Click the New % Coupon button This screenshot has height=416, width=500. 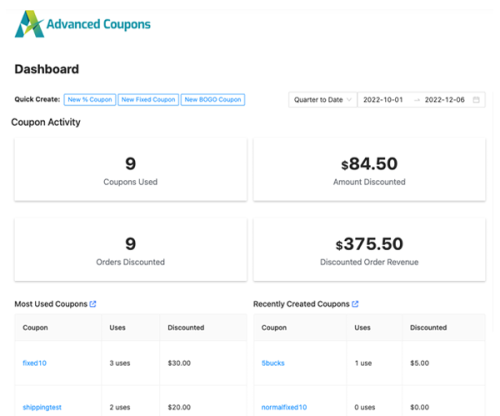tap(90, 100)
